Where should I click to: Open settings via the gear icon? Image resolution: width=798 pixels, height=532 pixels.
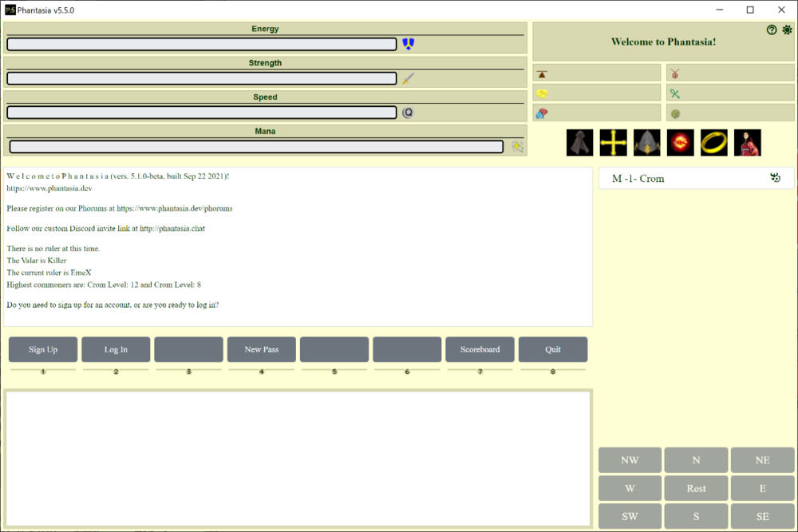(787, 30)
